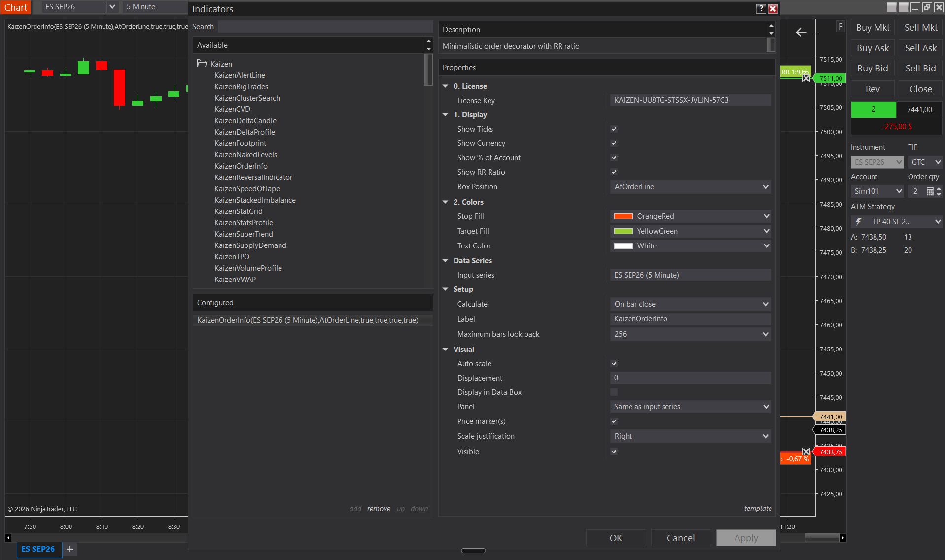Click the tan 7441,00 price marker

tap(831, 417)
